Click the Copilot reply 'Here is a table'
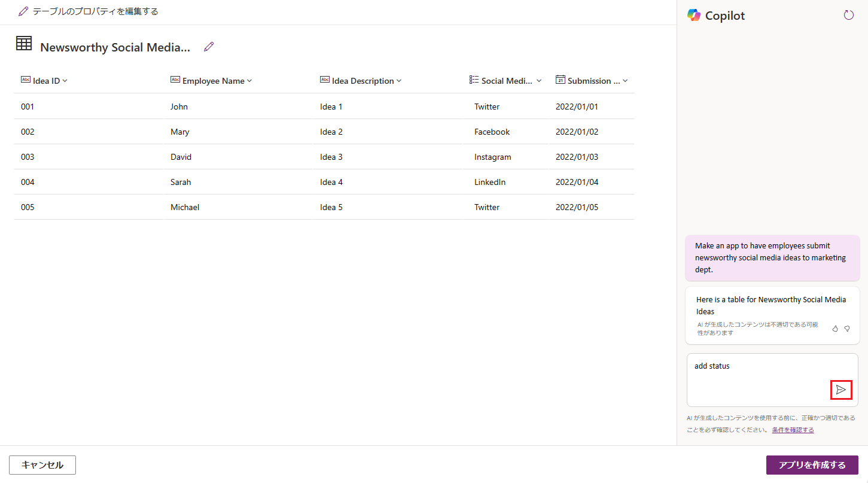Viewport: 868px width, 483px height. tap(772, 315)
